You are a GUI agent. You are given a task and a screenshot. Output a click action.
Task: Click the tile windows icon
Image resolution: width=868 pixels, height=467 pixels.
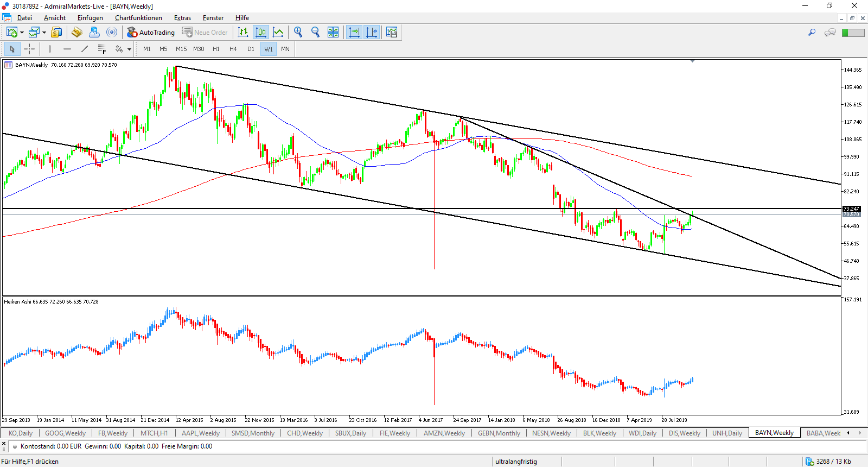tap(333, 33)
